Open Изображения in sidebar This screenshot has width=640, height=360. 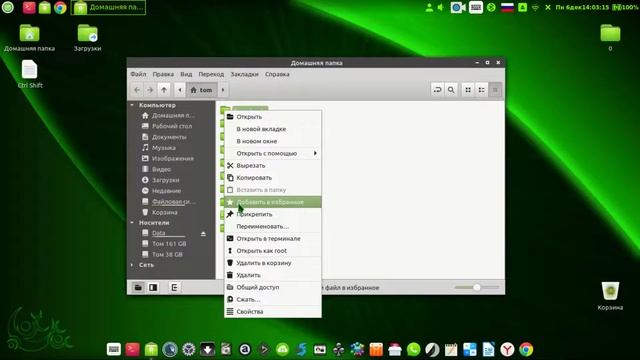173,158
